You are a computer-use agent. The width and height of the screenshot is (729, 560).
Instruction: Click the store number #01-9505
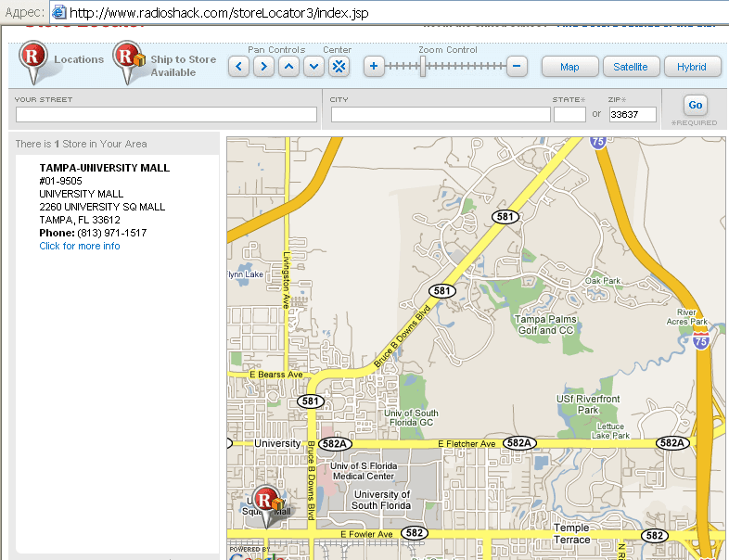pyautogui.click(x=60, y=181)
